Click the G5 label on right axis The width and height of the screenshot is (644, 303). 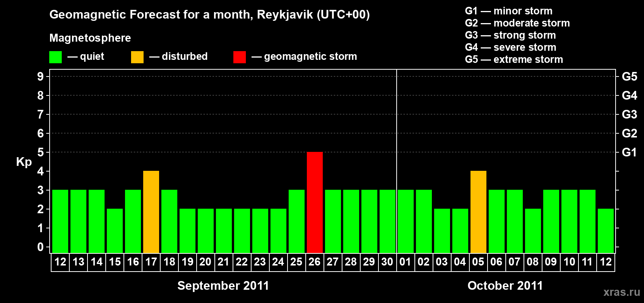pos(629,77)
